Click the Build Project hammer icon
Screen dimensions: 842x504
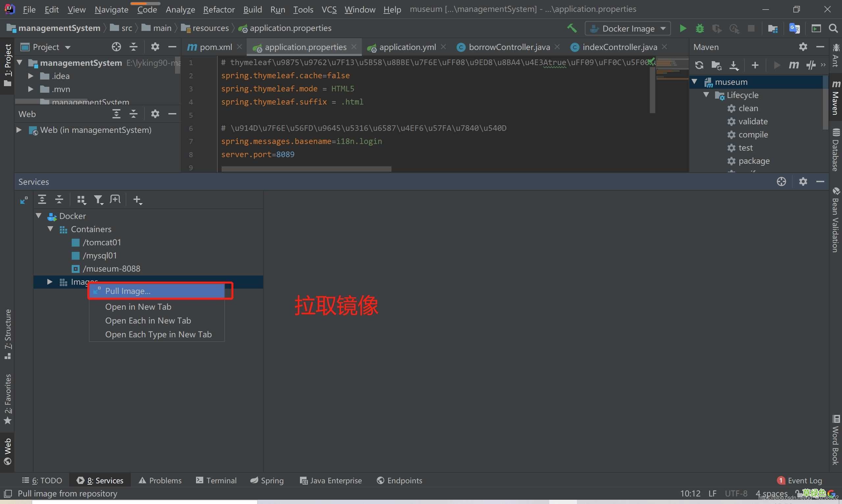[x=572, y=28]
